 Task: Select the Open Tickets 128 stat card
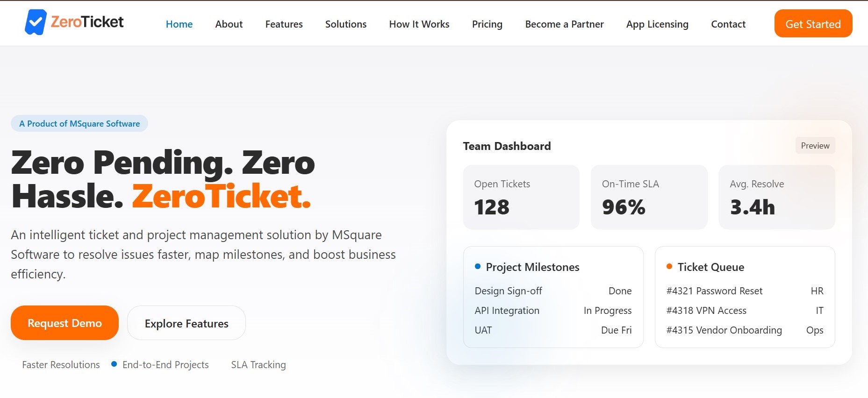click(521, 197)
